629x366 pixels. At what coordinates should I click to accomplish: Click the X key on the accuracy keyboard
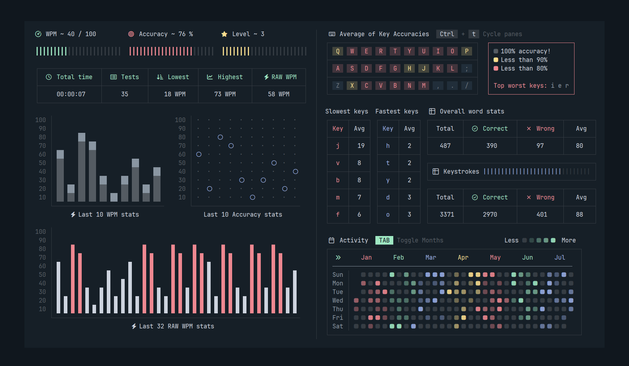(x=352, y=85)
